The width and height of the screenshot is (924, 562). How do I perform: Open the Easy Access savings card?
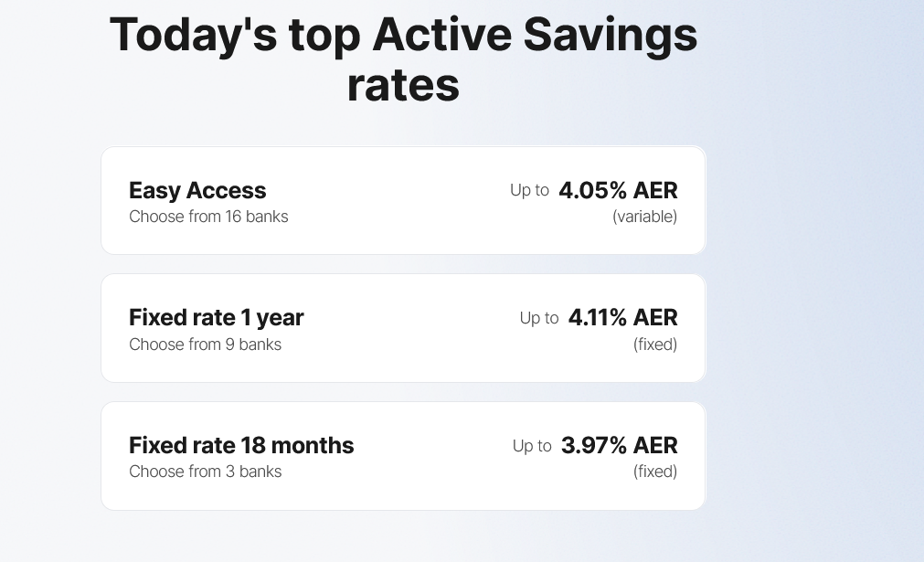pos(402,201)
